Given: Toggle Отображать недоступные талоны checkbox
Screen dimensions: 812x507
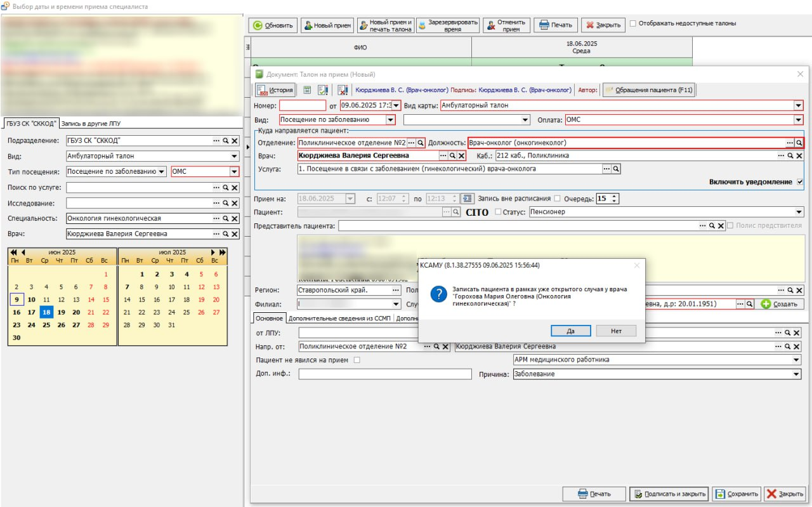Looking at the screenshot, I should [x=633, y=23].
